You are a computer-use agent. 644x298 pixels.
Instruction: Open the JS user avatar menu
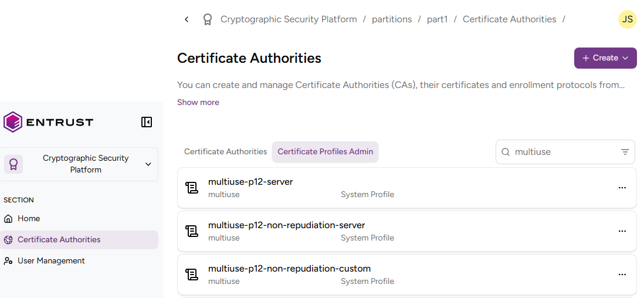click(627, 19)
